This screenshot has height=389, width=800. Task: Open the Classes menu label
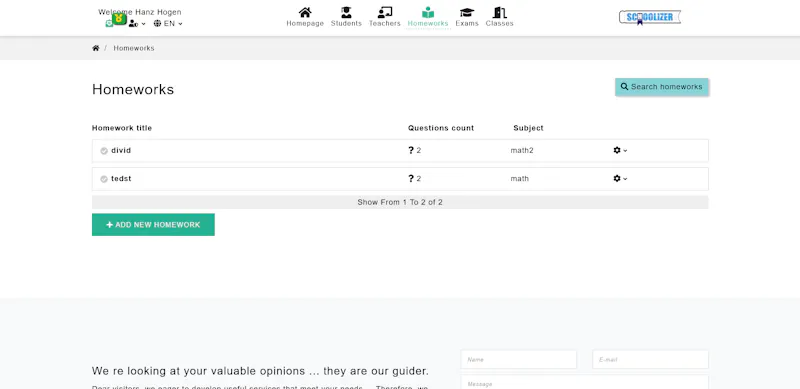pyautogui.click(x=499, y=23)
